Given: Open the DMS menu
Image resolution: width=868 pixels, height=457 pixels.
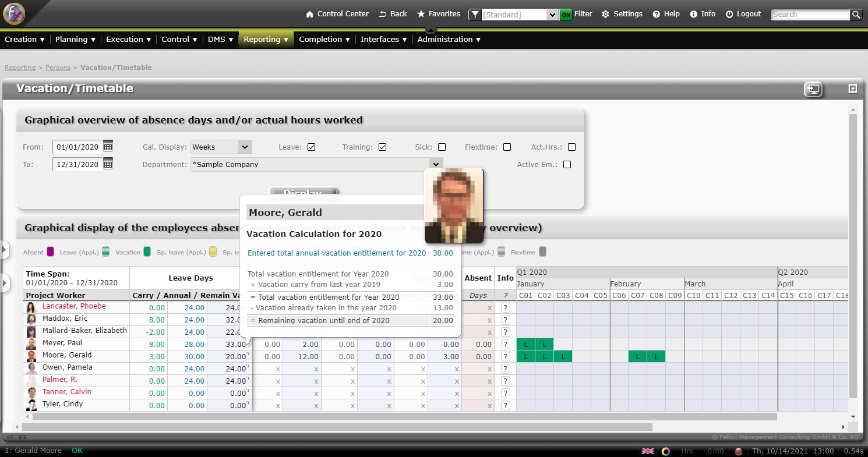Looking at the screenshot, I should (220, 39).
